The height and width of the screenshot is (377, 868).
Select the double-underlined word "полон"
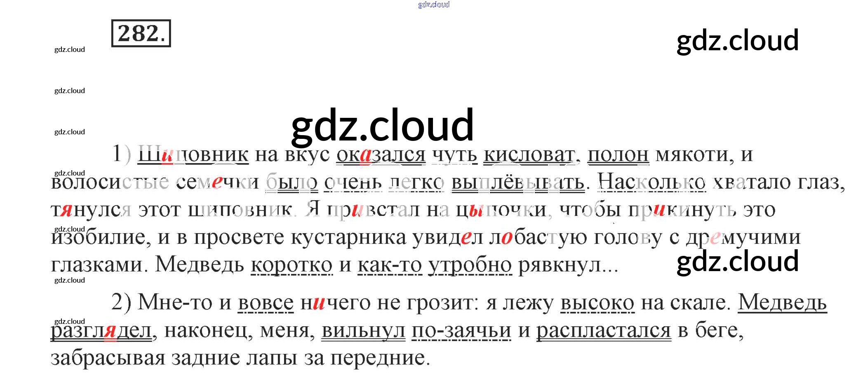pyautogui.click(x=618, y=155)
